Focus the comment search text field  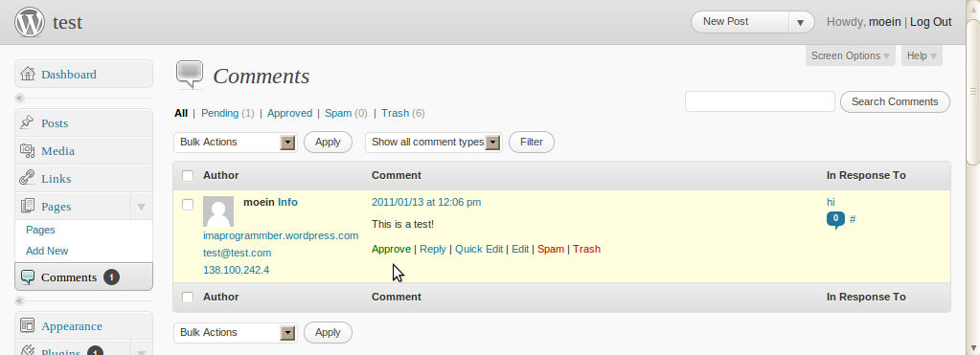[760, 101]
